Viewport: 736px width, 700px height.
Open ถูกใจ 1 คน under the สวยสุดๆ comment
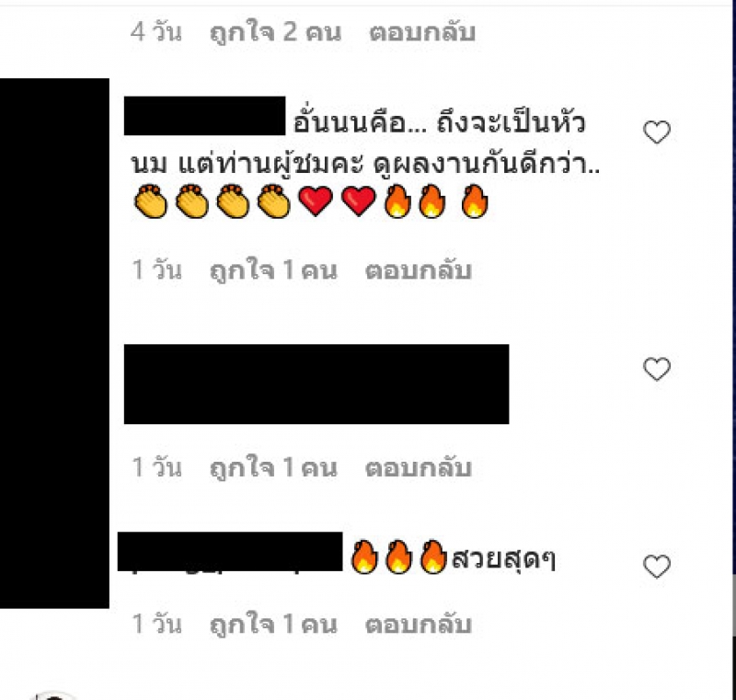273,625
